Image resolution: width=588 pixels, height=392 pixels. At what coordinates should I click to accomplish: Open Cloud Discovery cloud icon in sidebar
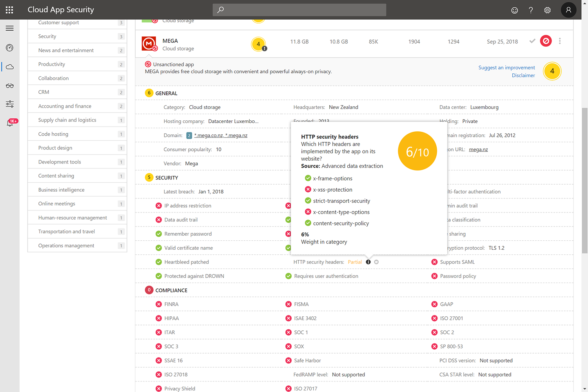pos(10,67)
